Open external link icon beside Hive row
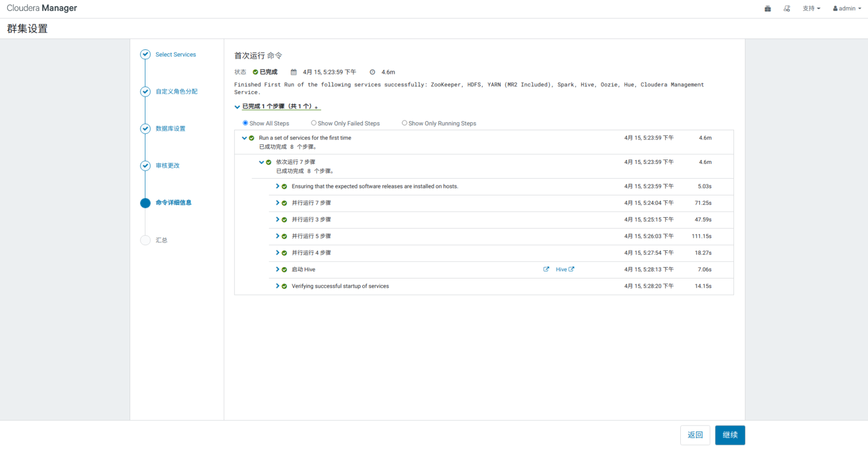The image size is (868, 450). [x=546, y=269]
